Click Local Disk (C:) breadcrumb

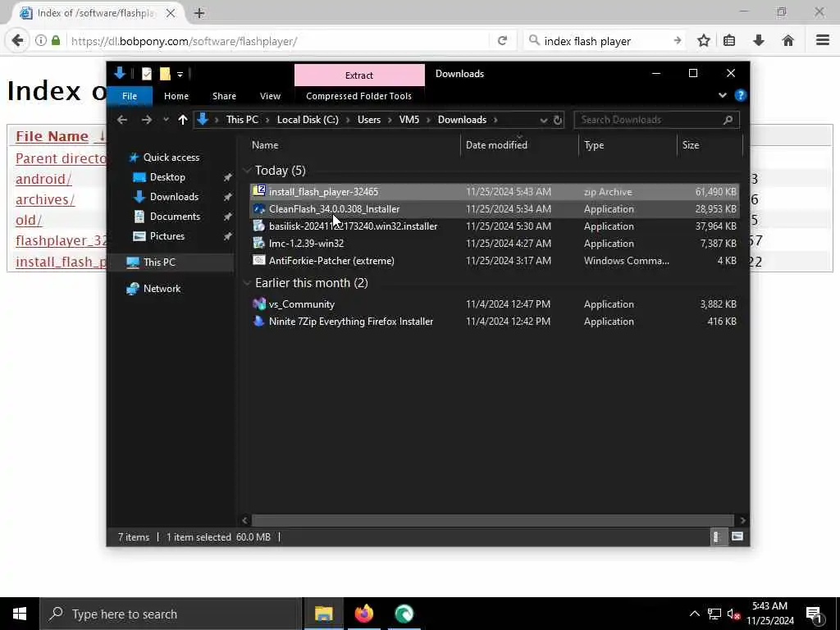[308, 120]
